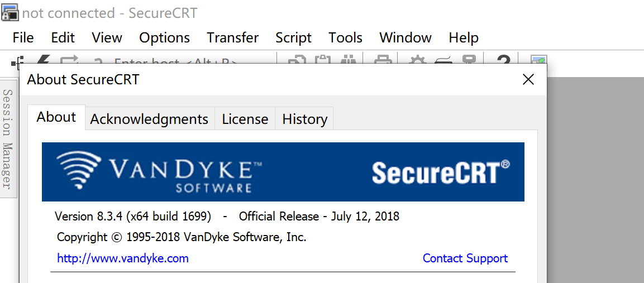Click the Contact Support link
This screenshot has width=644, height=283.
pos(465,258)
